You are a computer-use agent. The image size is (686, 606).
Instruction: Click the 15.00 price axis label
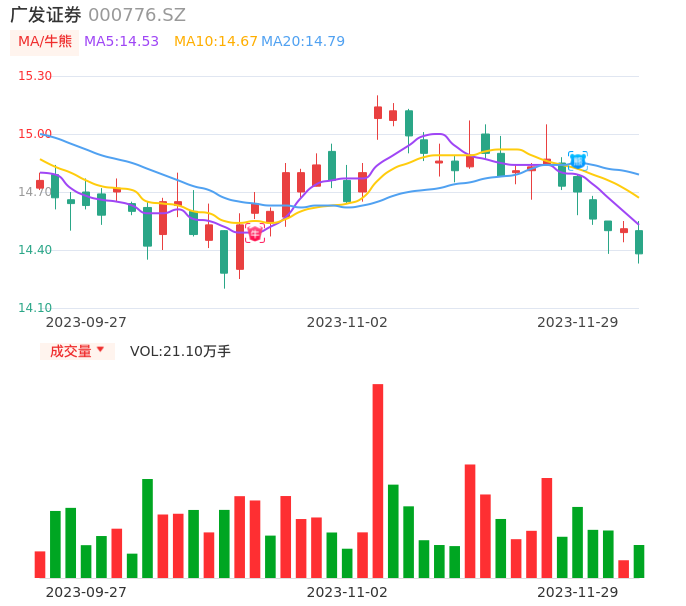[35, 134]
